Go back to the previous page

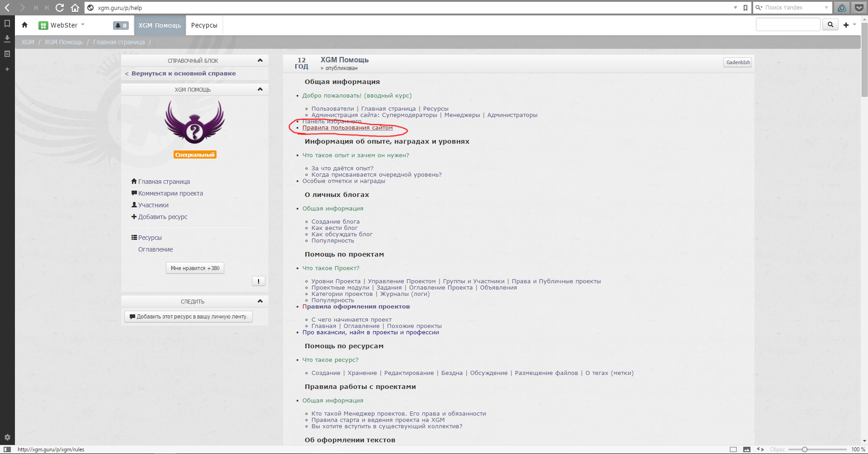coord(7,8)
